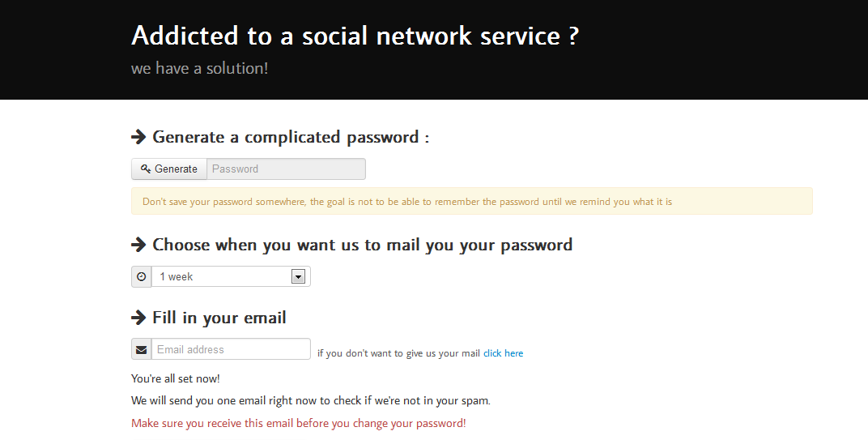Follow the "click here" link
Viewport: 868px width, 440px height.
[503, 353]
